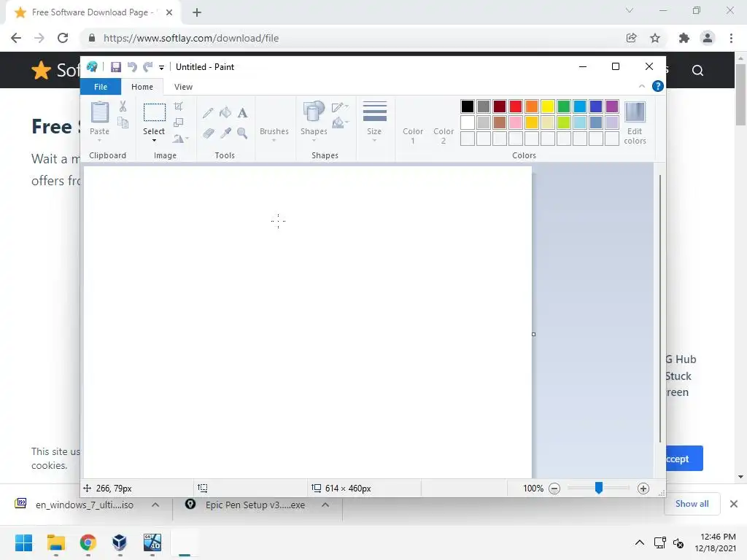Select the Pencil tool in Paint
Image resolution: width=747 pixels, height=560 pixels.
point(208,113)
